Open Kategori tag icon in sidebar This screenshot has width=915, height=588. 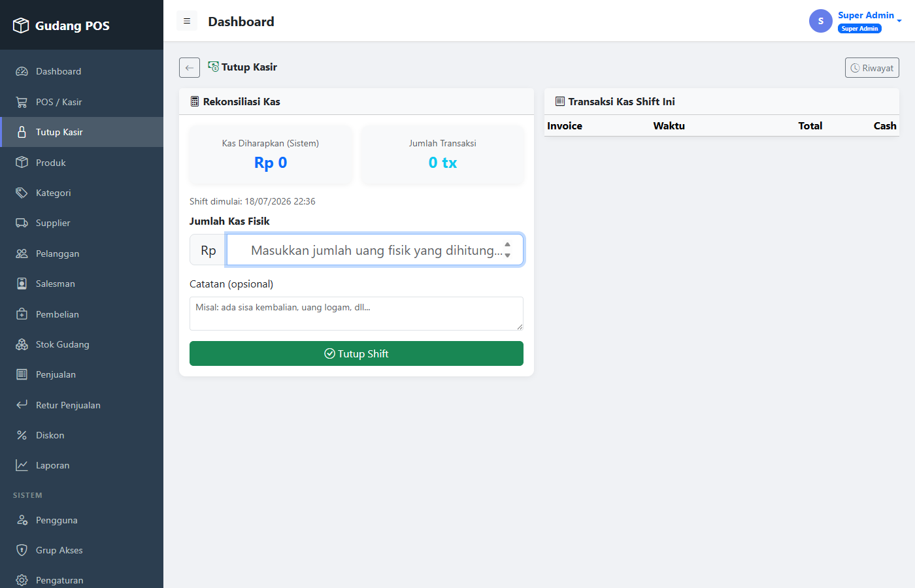click(x=22, y=193)
